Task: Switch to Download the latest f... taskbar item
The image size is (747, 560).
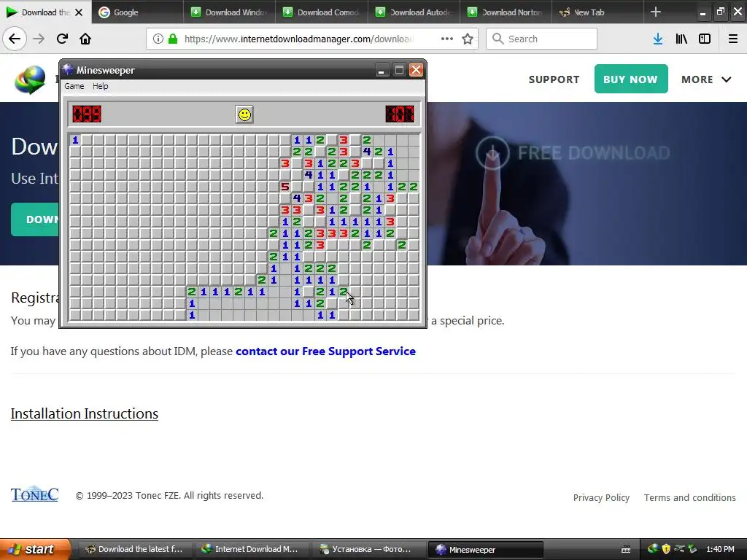Action: coord(135,549)
